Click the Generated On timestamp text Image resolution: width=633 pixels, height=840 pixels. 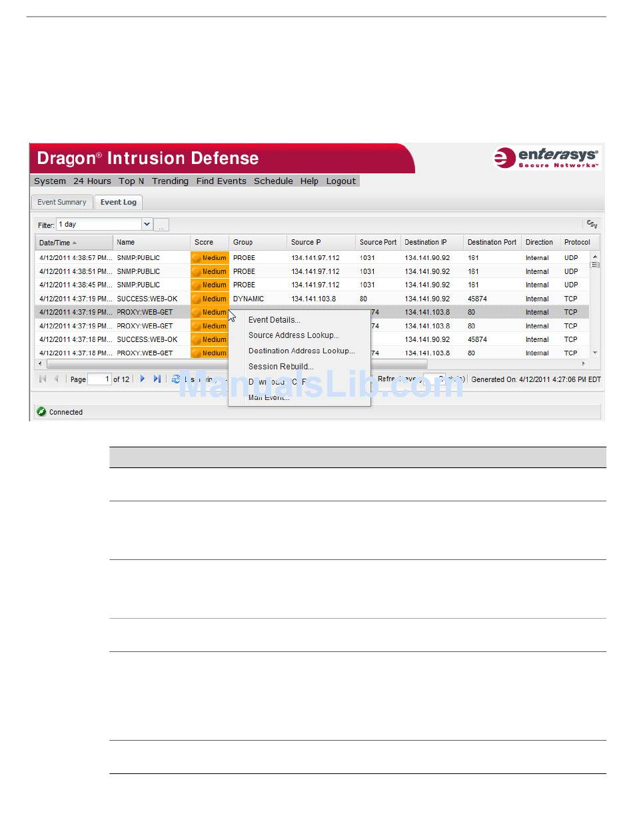click(535, 379)
